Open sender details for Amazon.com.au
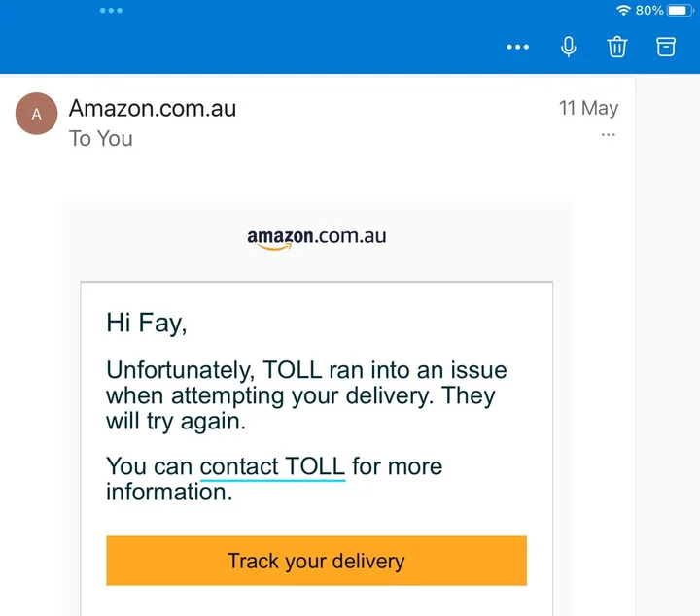This screenshot has width=700, height=616. point(153,108)
